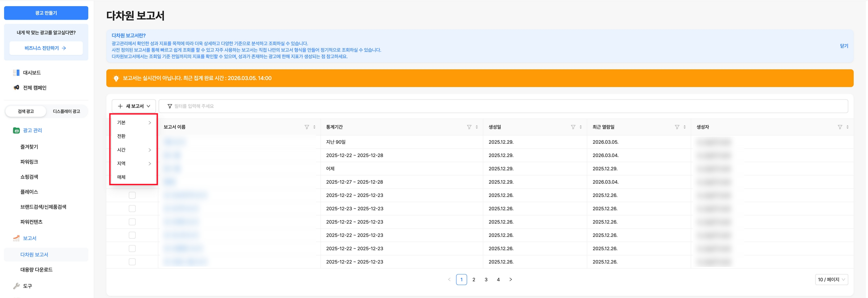Click the filter icon in 보고서 이름 column

[x=307, y=127]
